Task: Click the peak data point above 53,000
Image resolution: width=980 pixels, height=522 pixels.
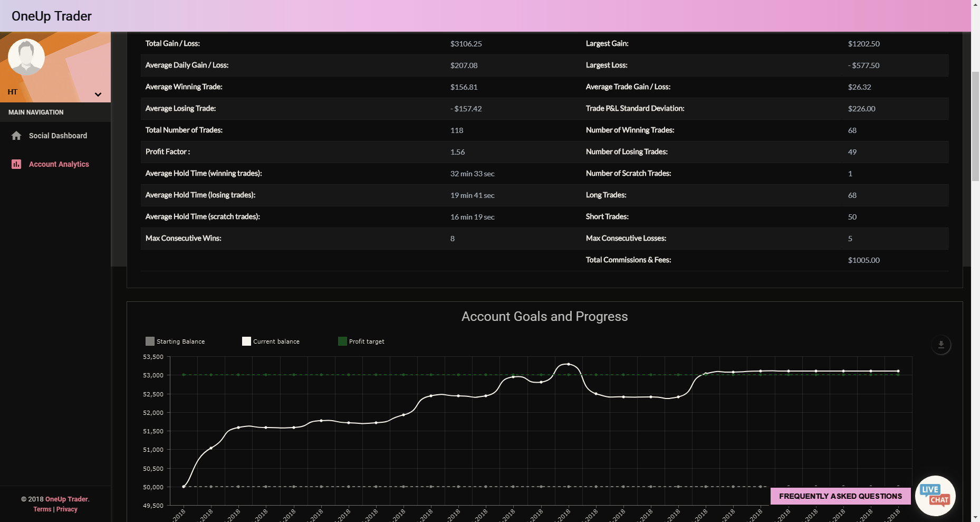Action: (x=568, y=364)
